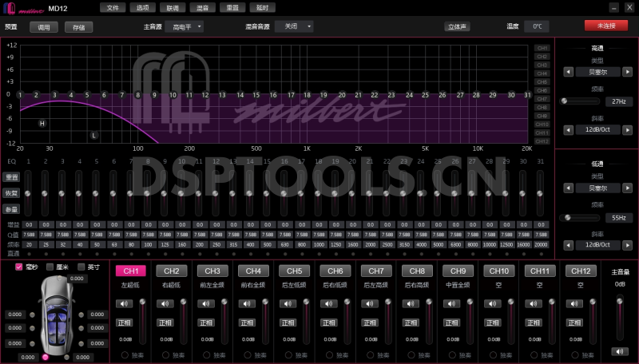Click the master volume speaker icon
Image resolution: width=639 pixels, height=364 pixels.
click(620, 351)
